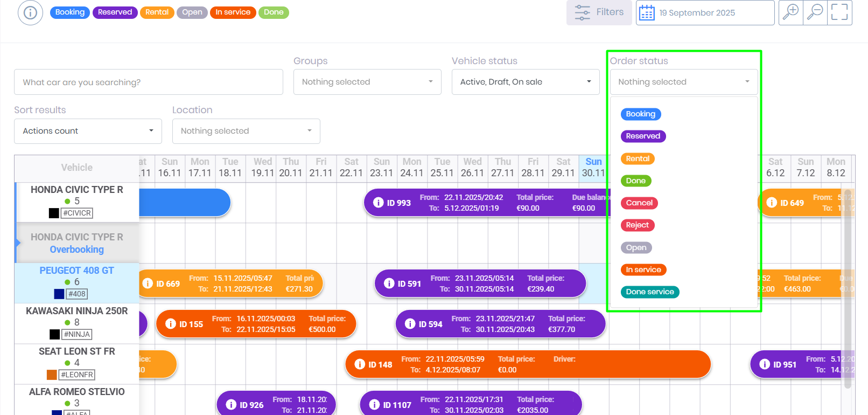Click the zoom out magnifier icon
The image size is (868, 415).
tap(815, 12)
